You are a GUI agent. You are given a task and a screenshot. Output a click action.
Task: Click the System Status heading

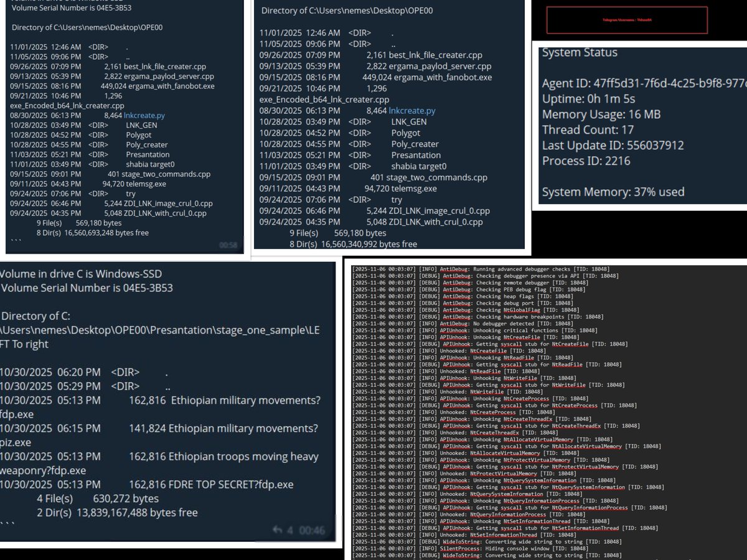579,52
